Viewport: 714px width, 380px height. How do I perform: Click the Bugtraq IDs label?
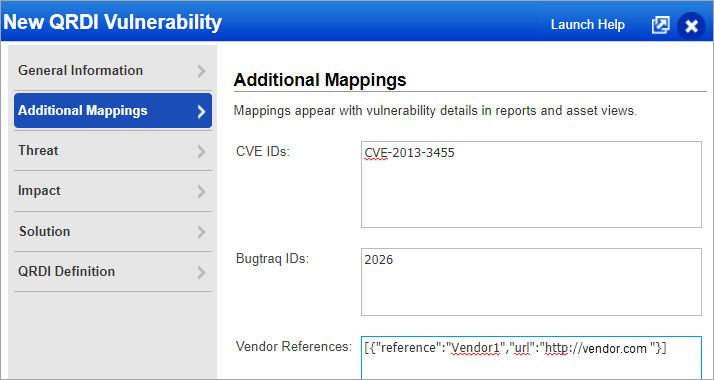click(x=272, y=259)
